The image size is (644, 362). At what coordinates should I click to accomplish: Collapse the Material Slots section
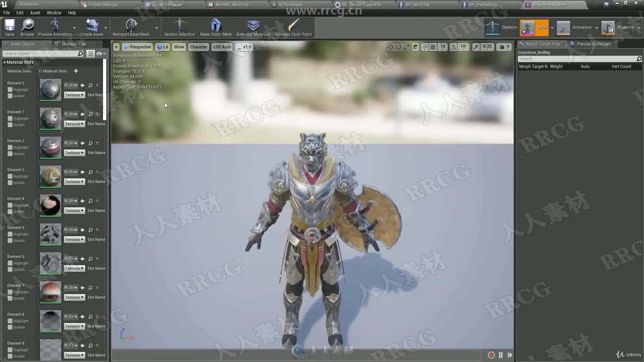(4, 62)
